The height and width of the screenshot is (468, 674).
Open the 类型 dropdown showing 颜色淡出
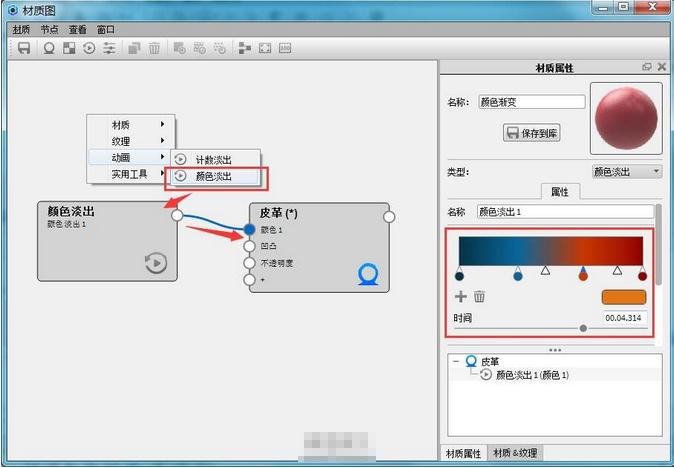626,172
